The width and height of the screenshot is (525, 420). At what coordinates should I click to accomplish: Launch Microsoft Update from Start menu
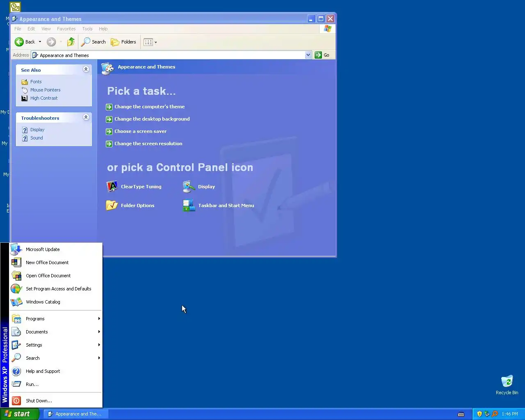click(x=56, y=249)
